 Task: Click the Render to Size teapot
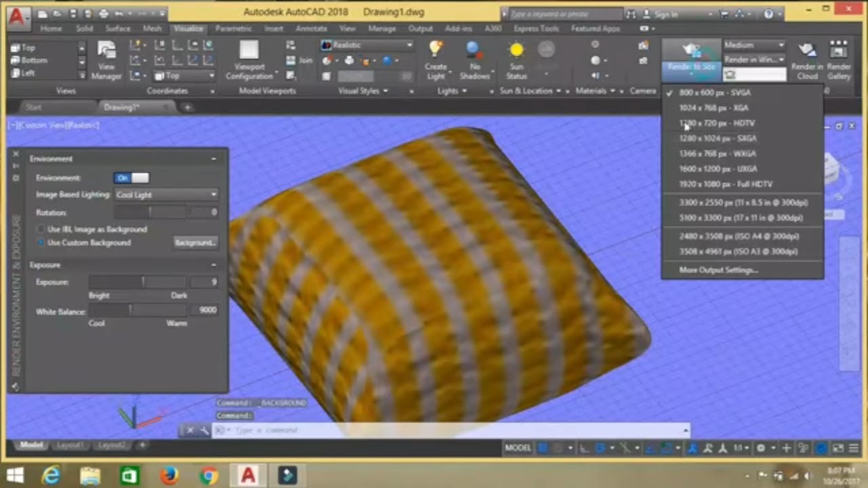coord(691,50)
